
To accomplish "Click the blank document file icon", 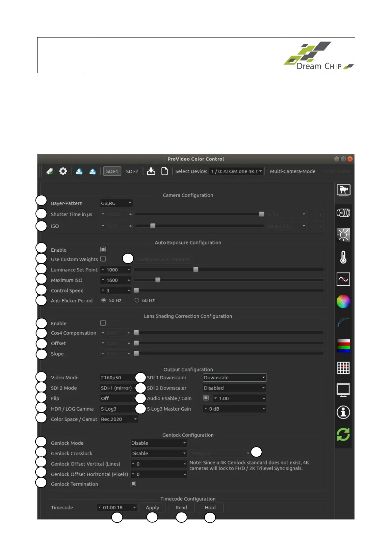I will tap(165, 171).
